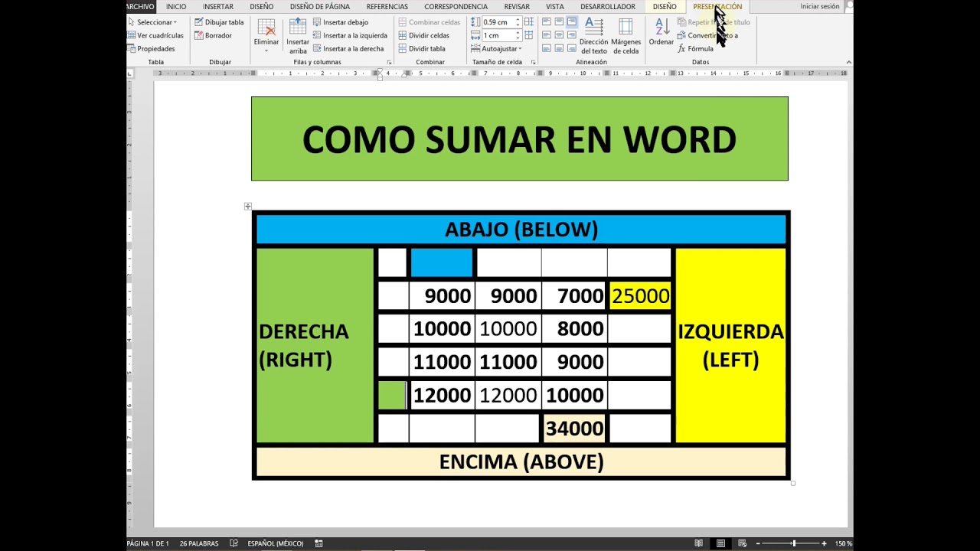Align cell text top center
Viewport: 980px width, 551px height.
click(559, 22)
